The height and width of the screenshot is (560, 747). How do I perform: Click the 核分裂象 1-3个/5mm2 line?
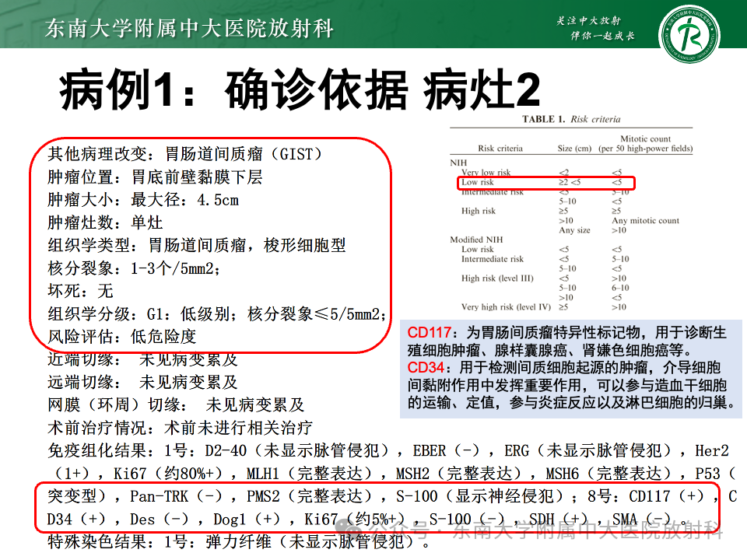pos(134,268)
